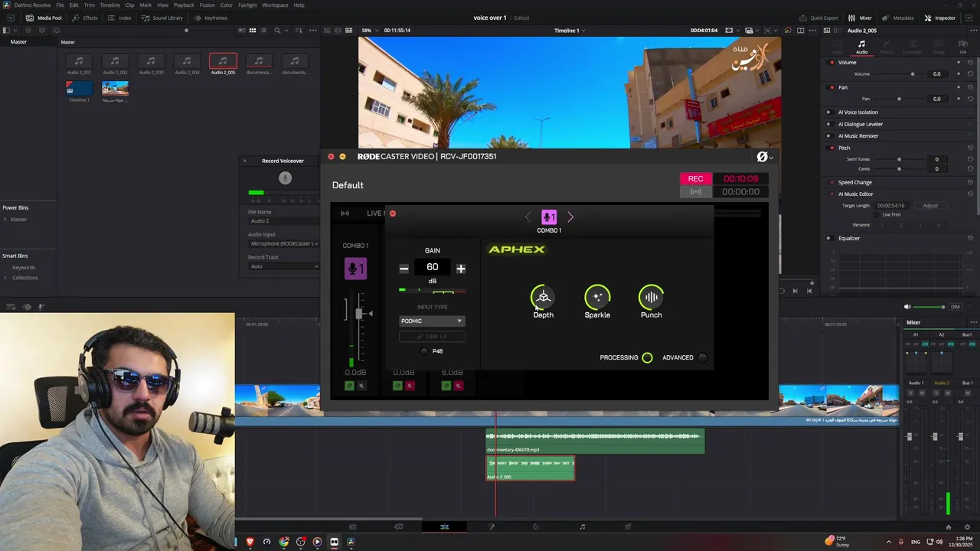The width and height of the screenshot is (980, 551).
Task: Click the LINK 1-2 button
Action: tap(432, 337)
